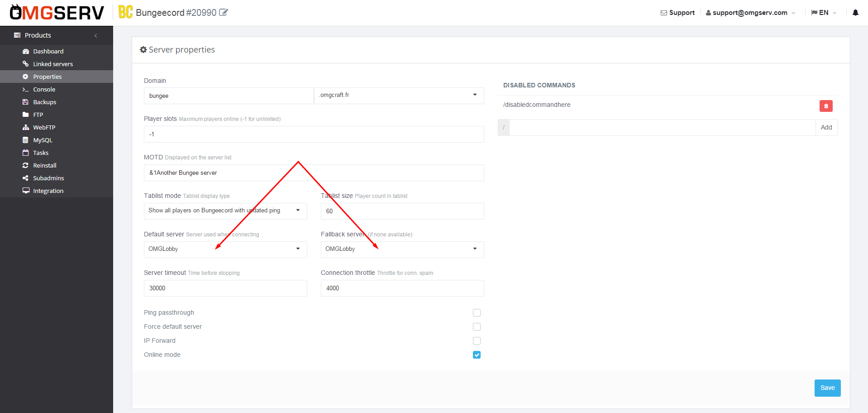The height and width of the screenshot is (413, 868).
Task: Delete the /disabledcommandhere entry
Action: click(826, 106)
